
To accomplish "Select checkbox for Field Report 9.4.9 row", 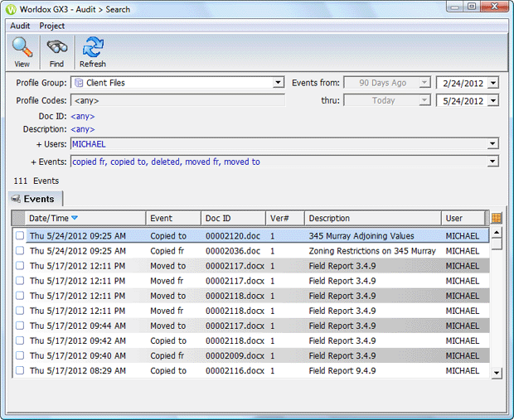I will coord(20,371).
